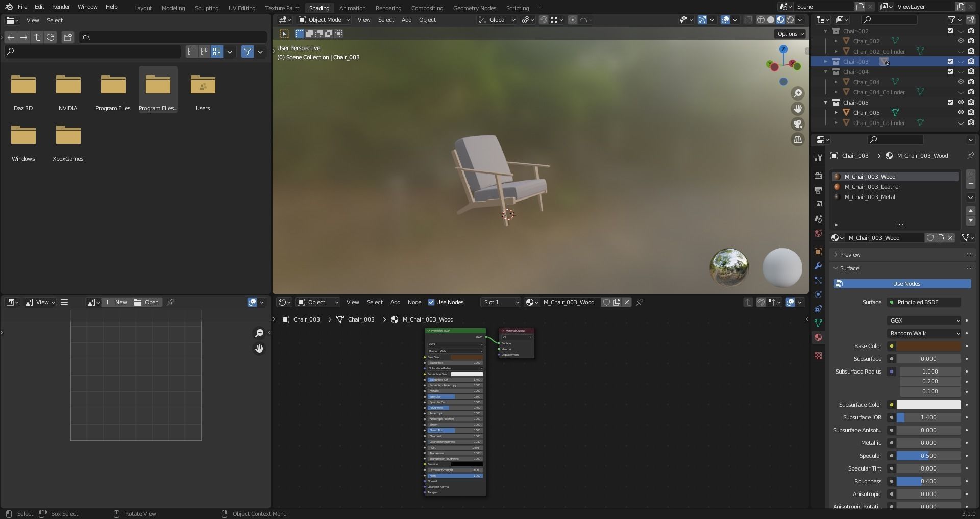
Task: Select the M_Chair_003_Leather material slot
Action: click(x=895, y=187)
